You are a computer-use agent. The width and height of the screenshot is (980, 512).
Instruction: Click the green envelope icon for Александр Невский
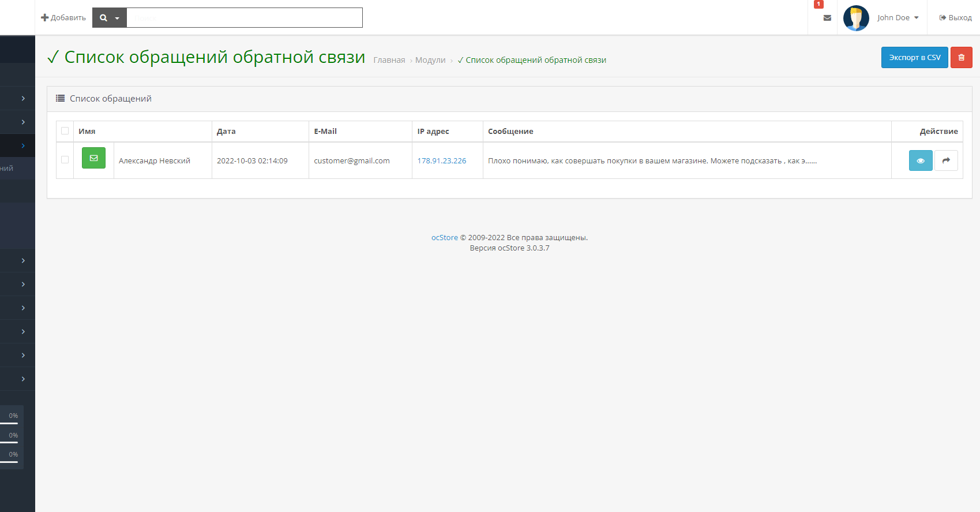(x=93, y=158)
